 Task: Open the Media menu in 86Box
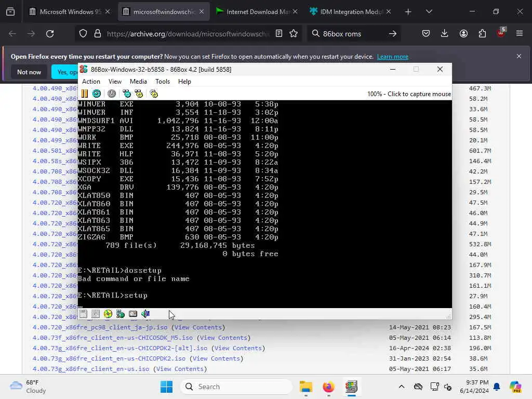[138, 82]
